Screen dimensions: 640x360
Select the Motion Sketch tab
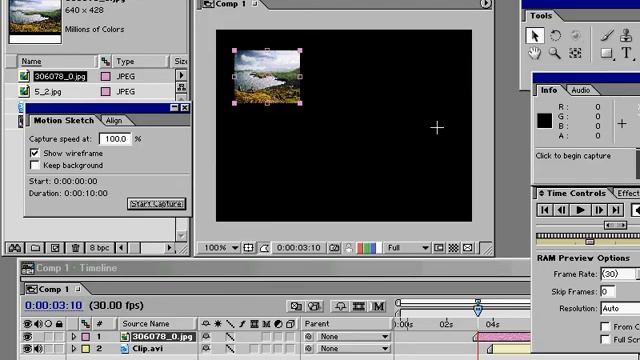tap(64, 120)
